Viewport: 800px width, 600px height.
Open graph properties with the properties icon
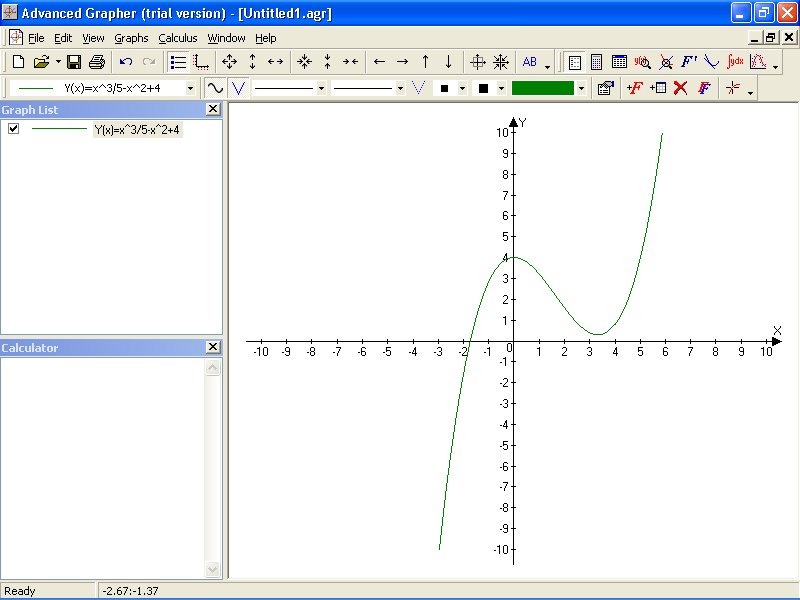[606, 88]
